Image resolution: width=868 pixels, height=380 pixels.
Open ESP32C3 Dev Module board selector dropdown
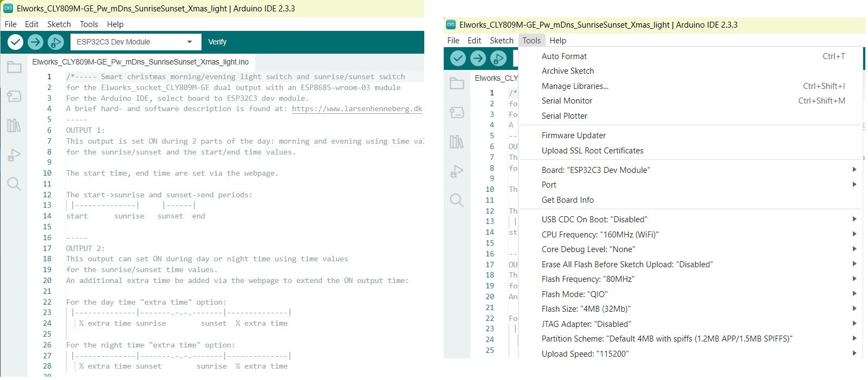[x=135, y=42]
